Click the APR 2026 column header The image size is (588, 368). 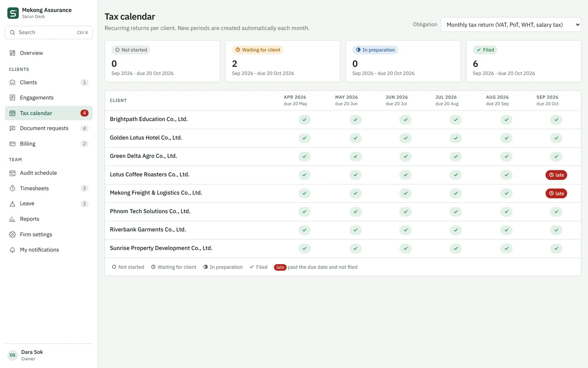click(x=295, y=100)
